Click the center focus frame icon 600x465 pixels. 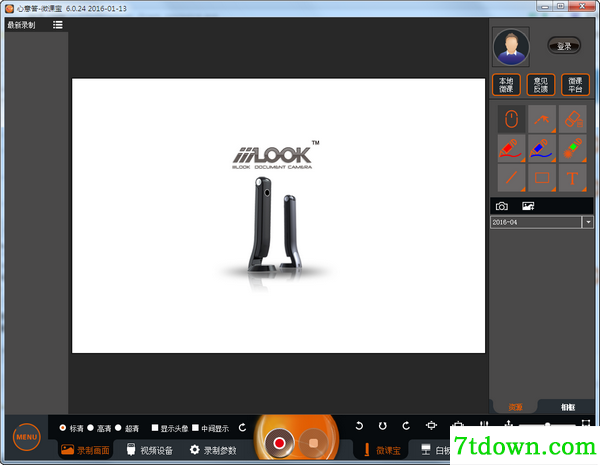[431, 426]
